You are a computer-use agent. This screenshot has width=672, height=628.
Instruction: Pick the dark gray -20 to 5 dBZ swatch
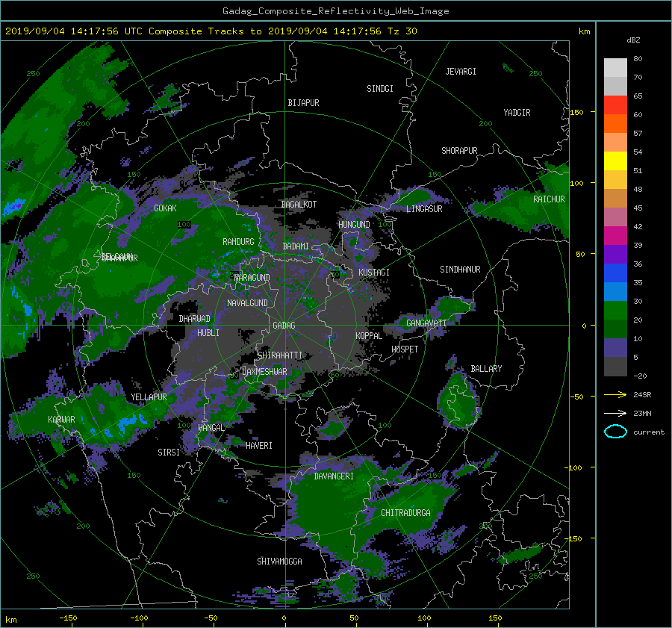coord(615,367)
